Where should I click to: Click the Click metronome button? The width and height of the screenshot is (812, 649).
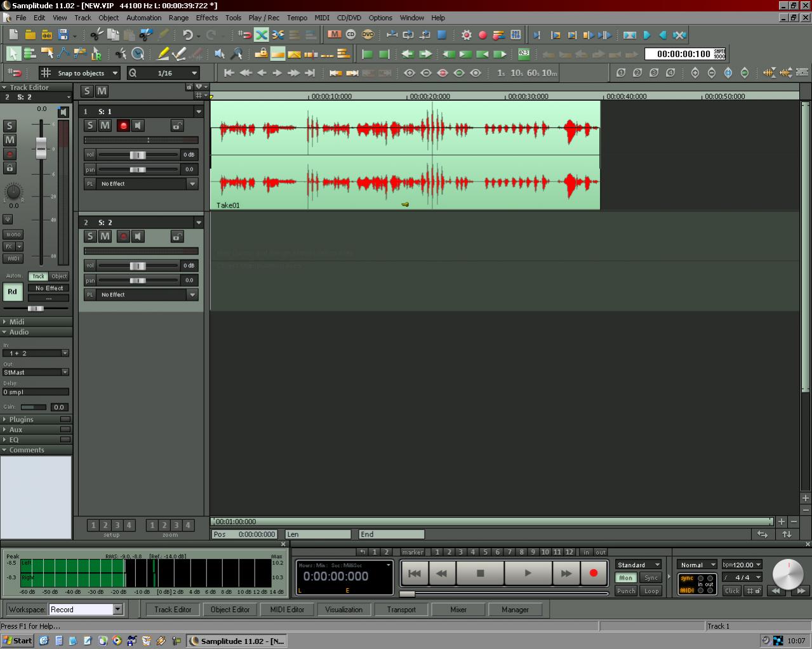point(732,591)
